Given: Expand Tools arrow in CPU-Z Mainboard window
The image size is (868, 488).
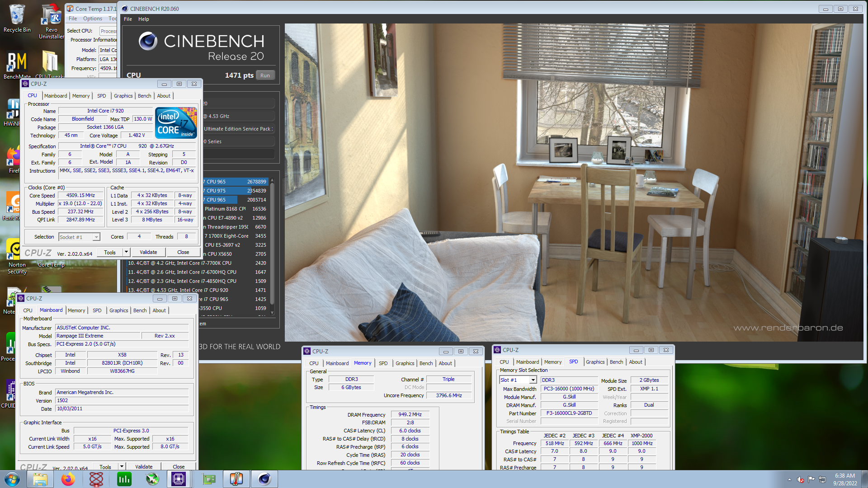Looking at the screenshot, I should 122,466.
